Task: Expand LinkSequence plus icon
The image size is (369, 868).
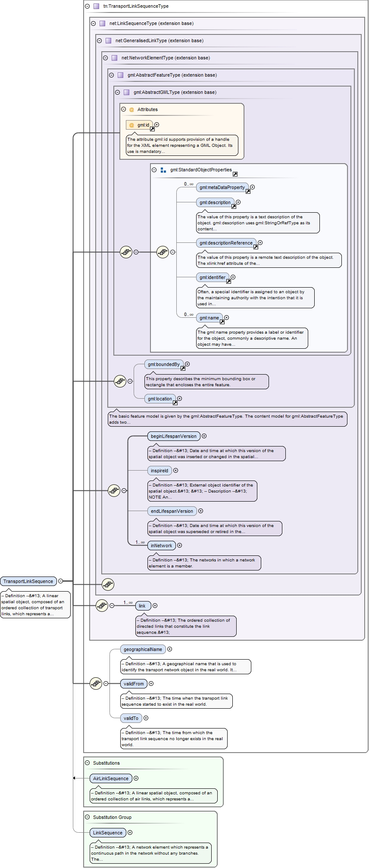Action: coord(130,833)
